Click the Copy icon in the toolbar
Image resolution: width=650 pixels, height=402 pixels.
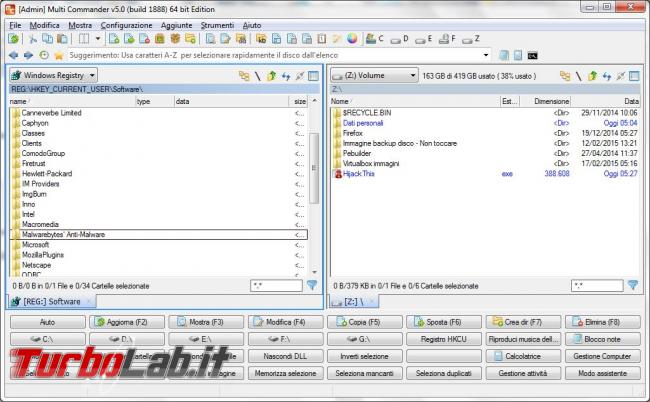47,39
